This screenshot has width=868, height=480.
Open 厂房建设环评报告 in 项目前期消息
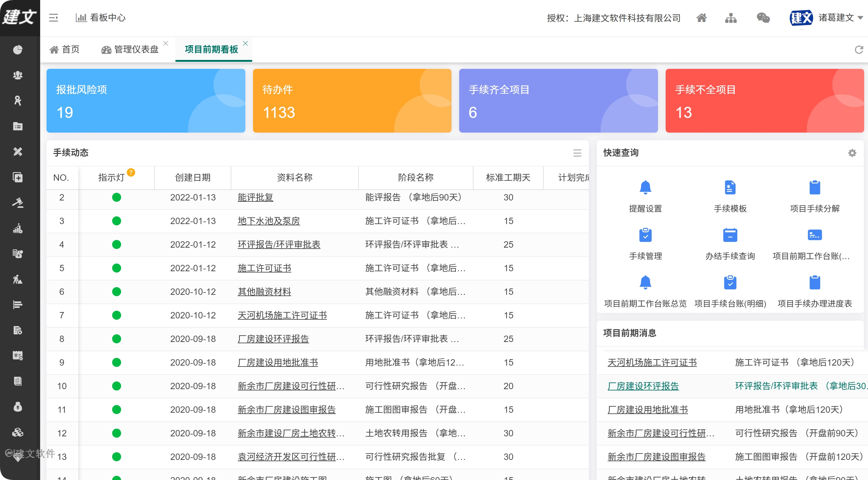tap(643, 386)
